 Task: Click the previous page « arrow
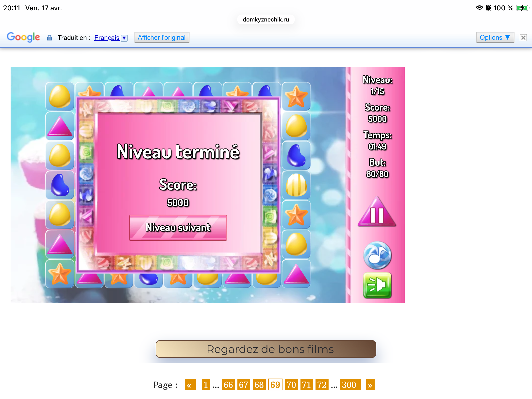point(190,385)
